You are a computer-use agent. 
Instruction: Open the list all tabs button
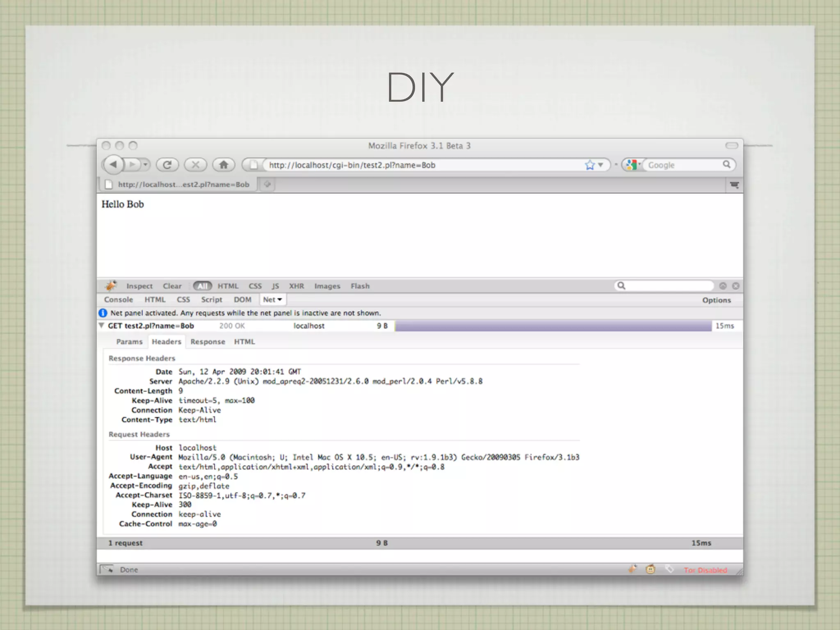734,185
